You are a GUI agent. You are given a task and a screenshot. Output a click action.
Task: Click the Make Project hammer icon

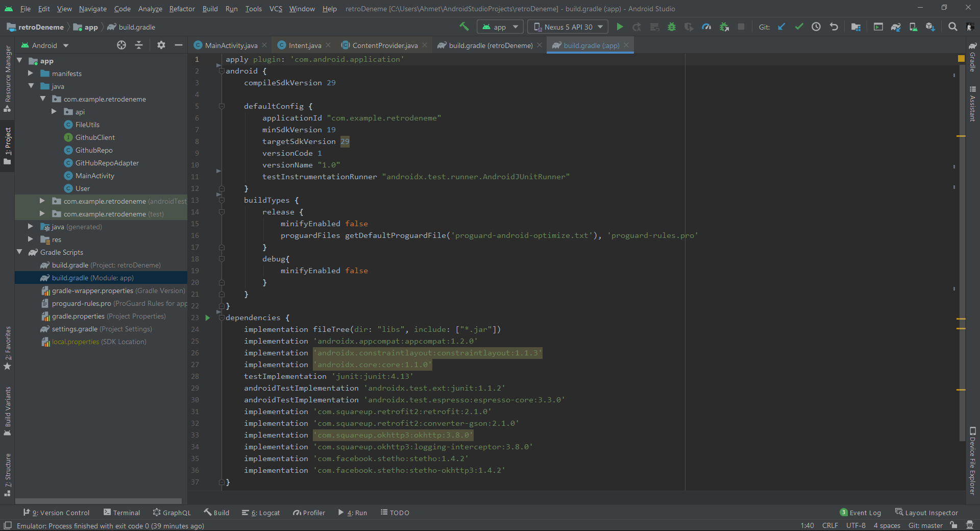click(464, 27)
